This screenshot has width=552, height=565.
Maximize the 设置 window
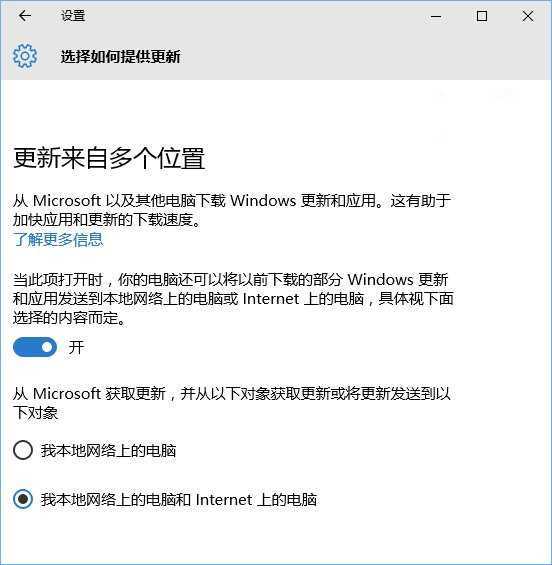click(482, 16)
